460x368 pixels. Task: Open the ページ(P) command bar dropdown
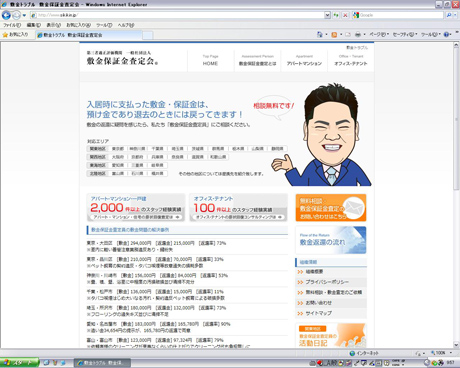pos(379,34)
